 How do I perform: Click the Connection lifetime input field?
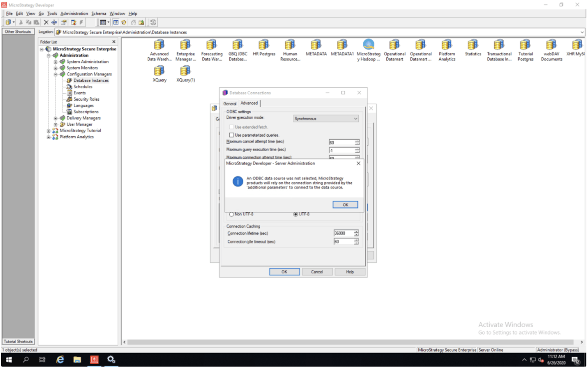[x=343, y=233]
